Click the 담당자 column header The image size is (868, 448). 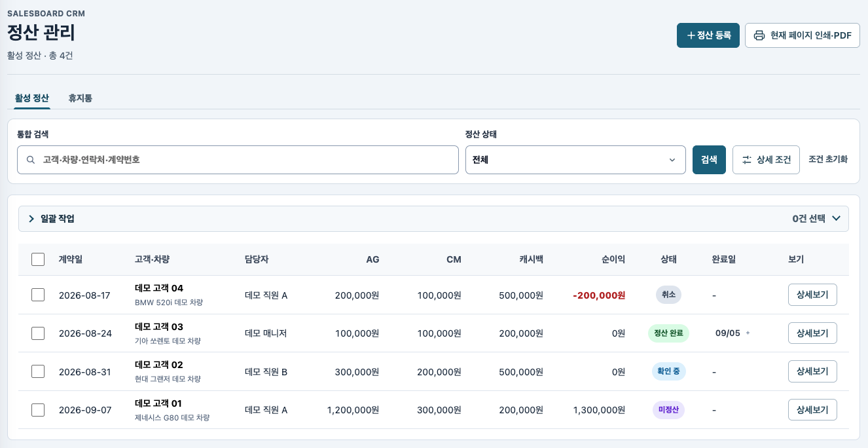pyautogui.click(x=257, y=259)
